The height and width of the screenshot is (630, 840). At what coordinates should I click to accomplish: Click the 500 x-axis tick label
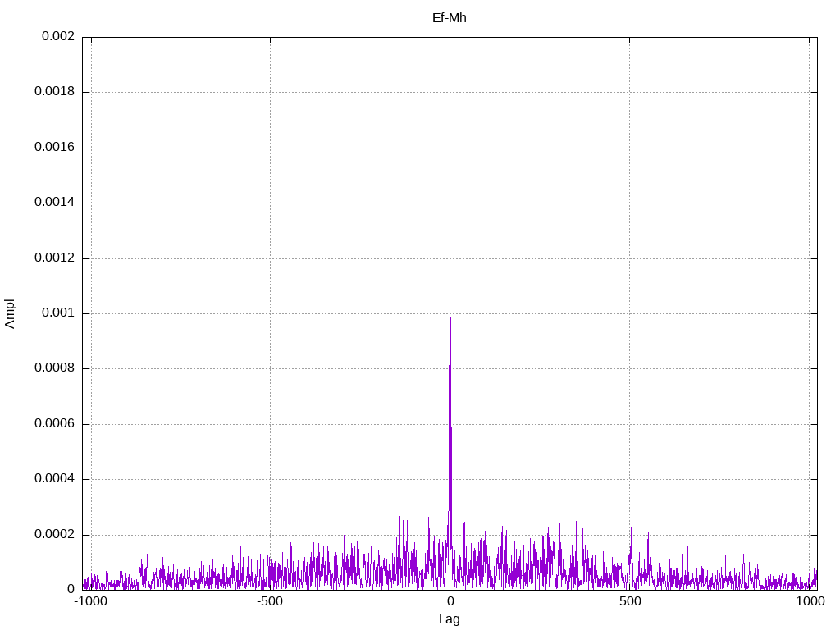point(629,601)
